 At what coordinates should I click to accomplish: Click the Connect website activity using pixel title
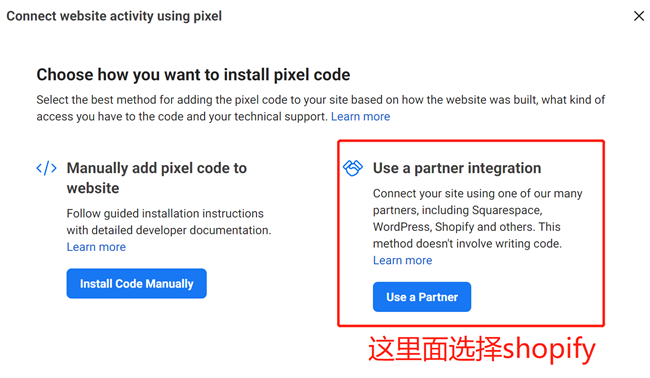click(x=114, y=16)
